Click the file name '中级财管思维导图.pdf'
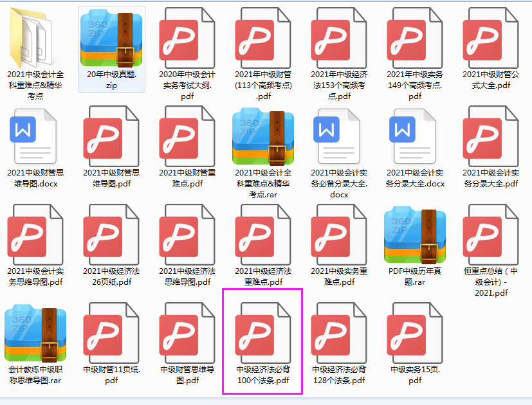532x405 pixels. (187, 375)
